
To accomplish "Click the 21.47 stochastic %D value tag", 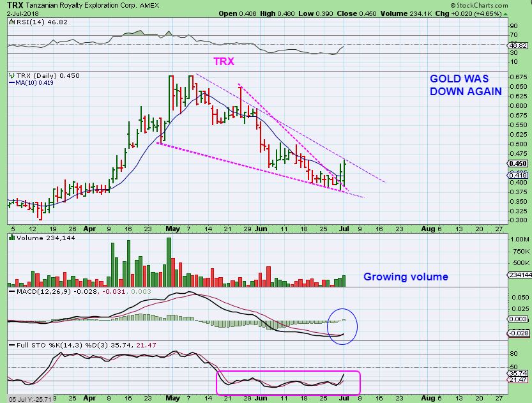I will coord(518,379).
